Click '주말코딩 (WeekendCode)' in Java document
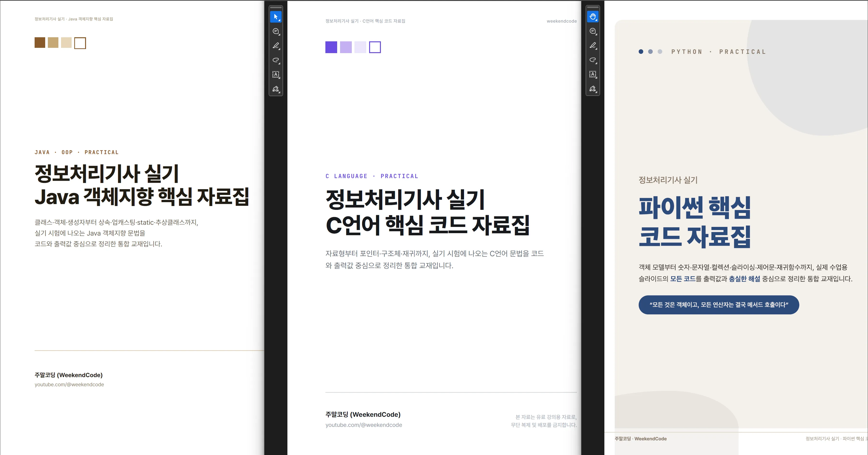Viewport: 868px width, 455px height. point(68,375)
